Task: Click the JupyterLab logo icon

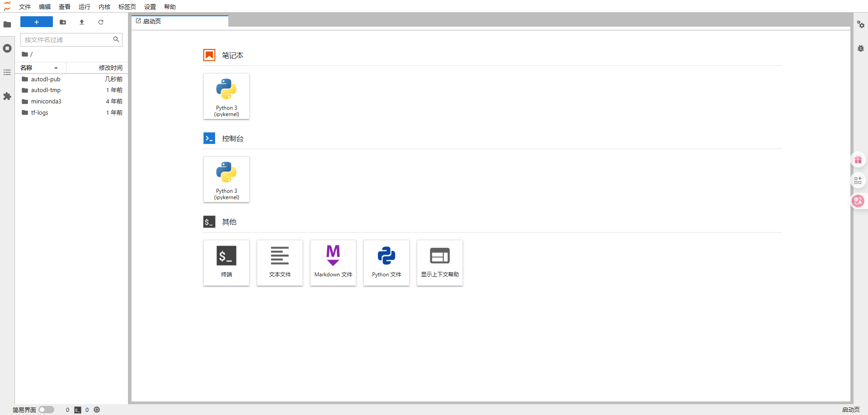Action: pos(7,6)
